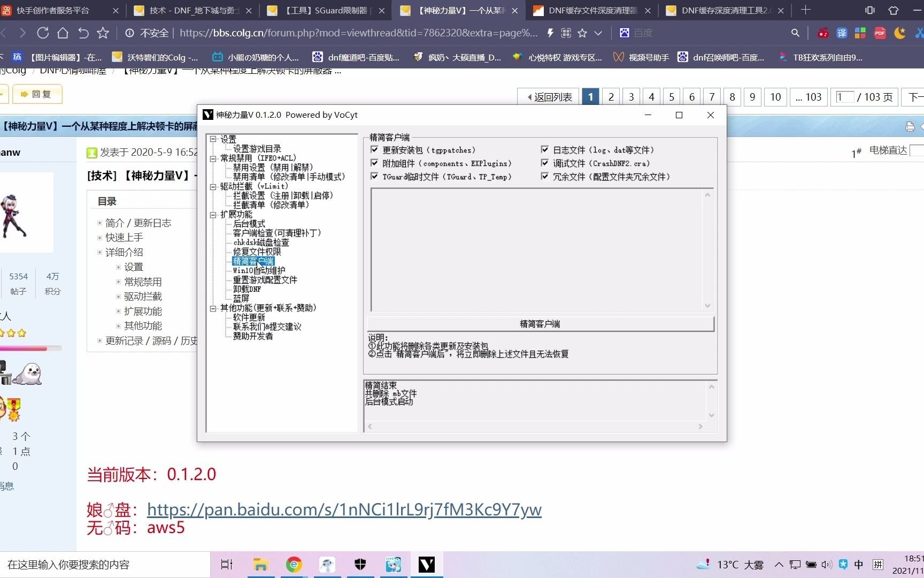
Task: Uncheck 调试文件 (CrashDNF2.cra) checkbox
Action: [x=545, y=163]
